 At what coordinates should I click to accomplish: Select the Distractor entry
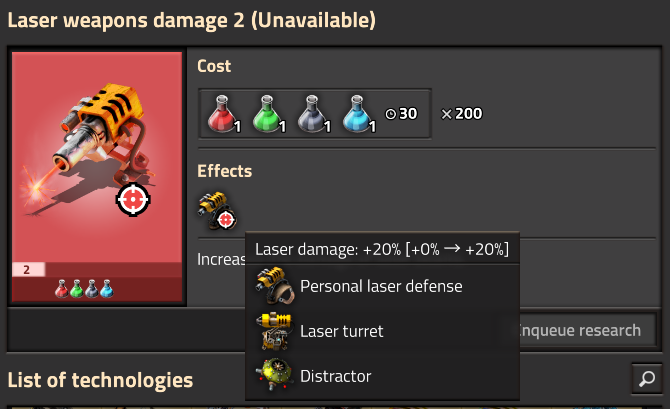tap(382, 376)
